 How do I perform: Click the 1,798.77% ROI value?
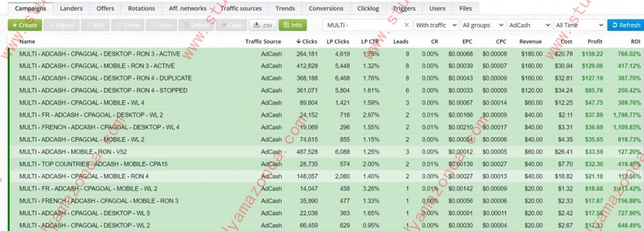(x=627, y=115)
